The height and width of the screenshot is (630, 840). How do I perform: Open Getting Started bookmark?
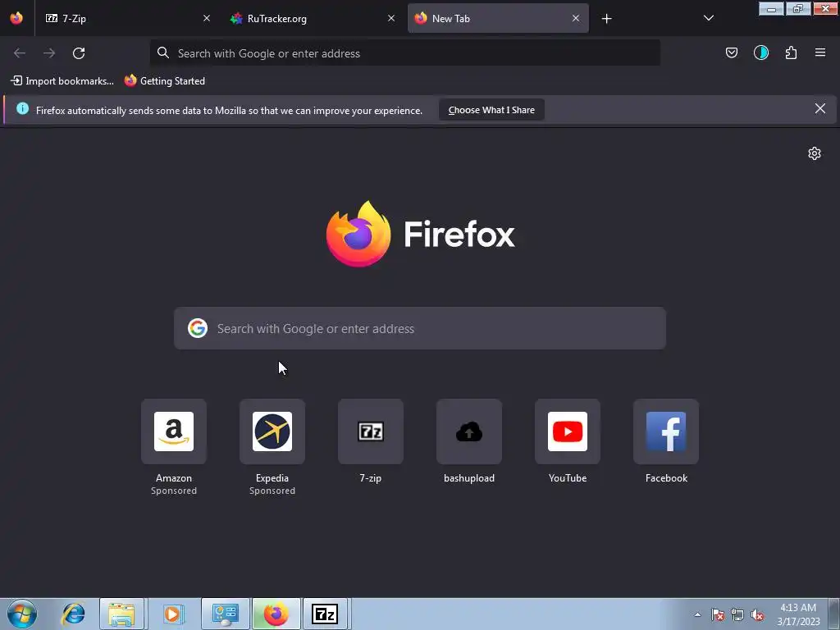pyautogui.click(x=164, y=81)
